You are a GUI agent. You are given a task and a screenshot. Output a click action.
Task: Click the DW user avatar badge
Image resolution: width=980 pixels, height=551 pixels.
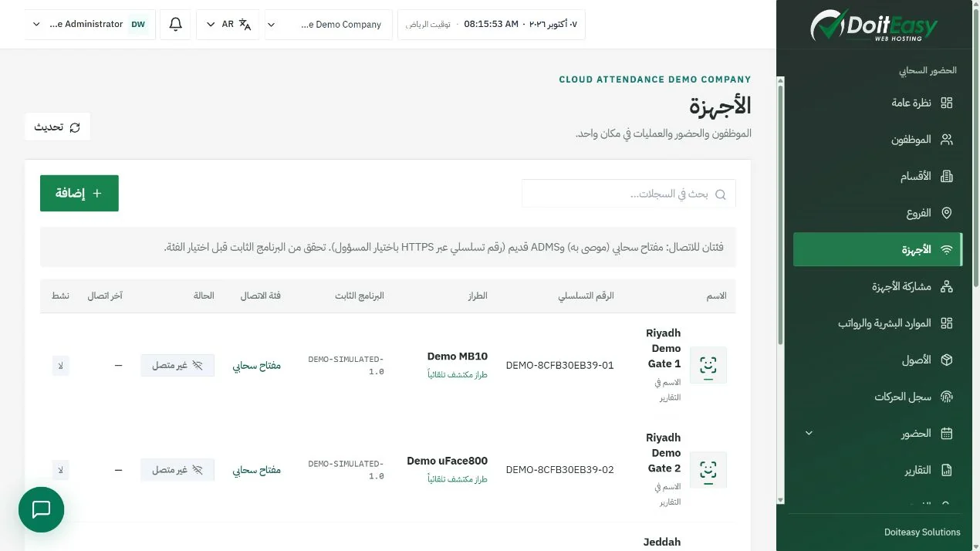click(138, 24)
